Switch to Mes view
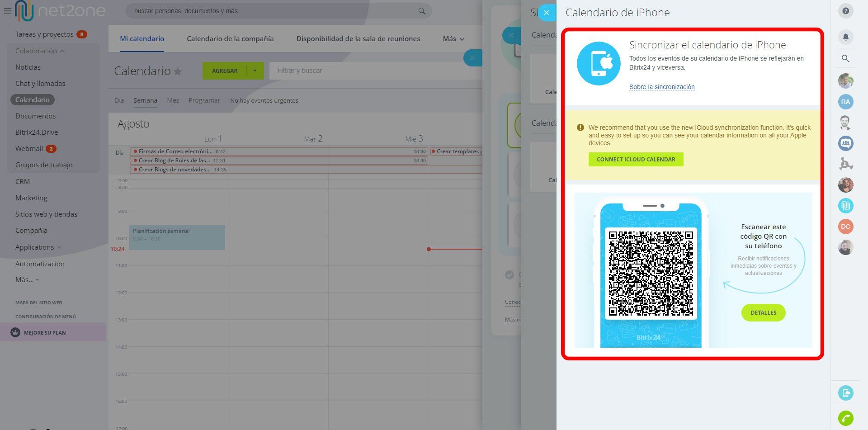The image size is (868, 430). click(x=173, y=100)
